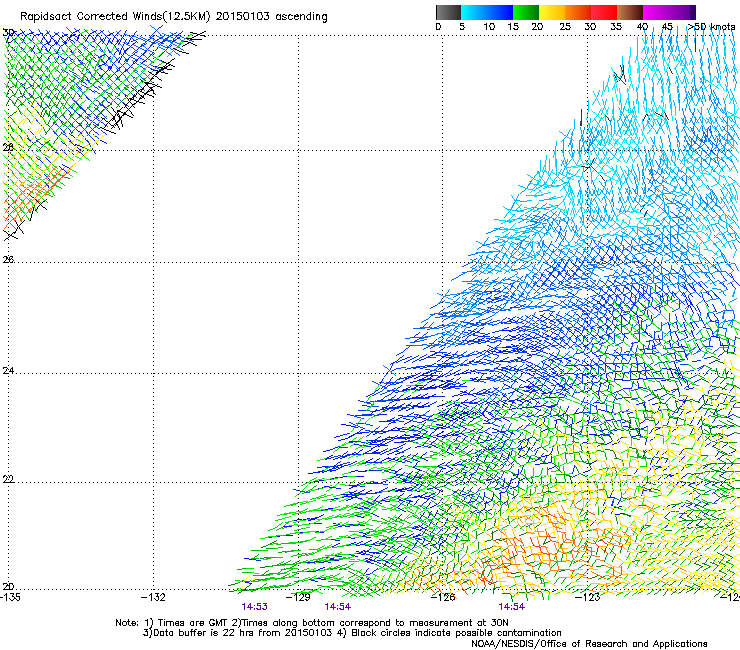Click the 24 latitude label
The image size is (740, 650).
pyautogui.click(x=8, y=371)
